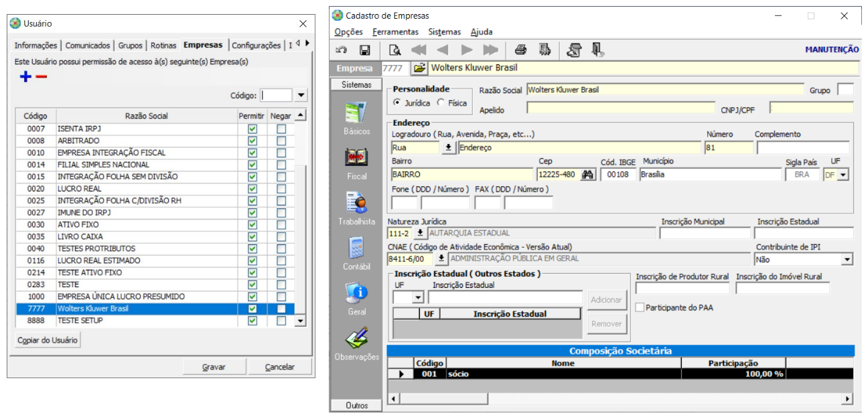Click the lookup arrow next to Rua

pos(449,148)
